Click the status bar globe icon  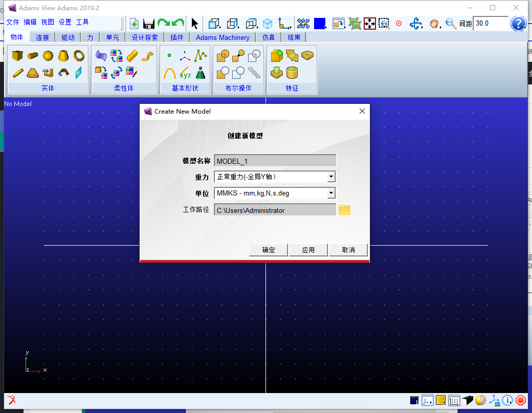480,401
